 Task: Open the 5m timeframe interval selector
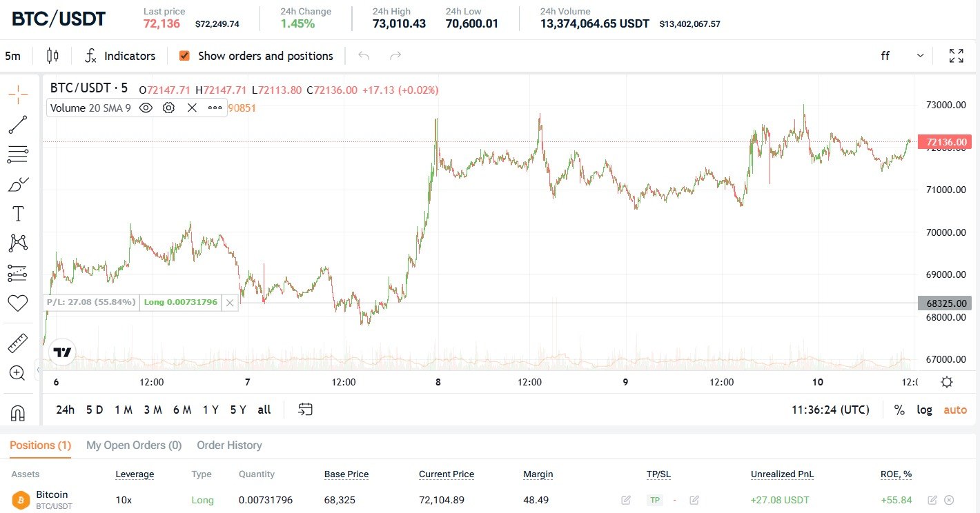tap(12, 56)
